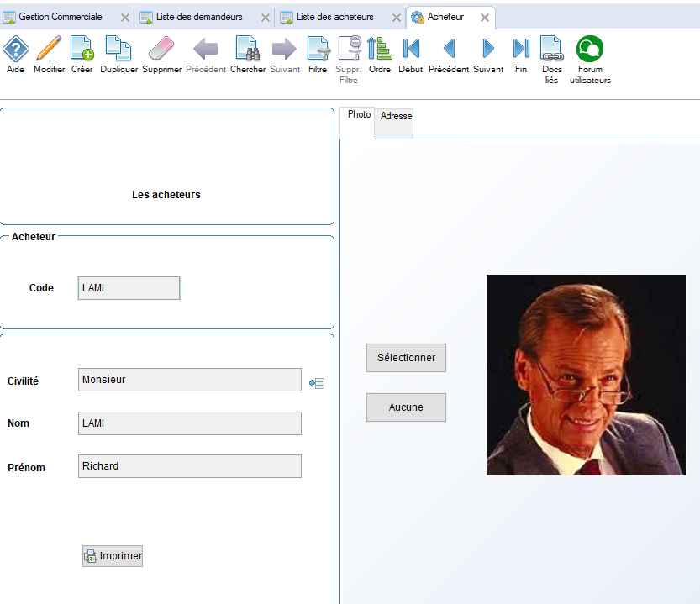Click the Code field containing LAMI
700x604 pixels.
coord(129,288)
